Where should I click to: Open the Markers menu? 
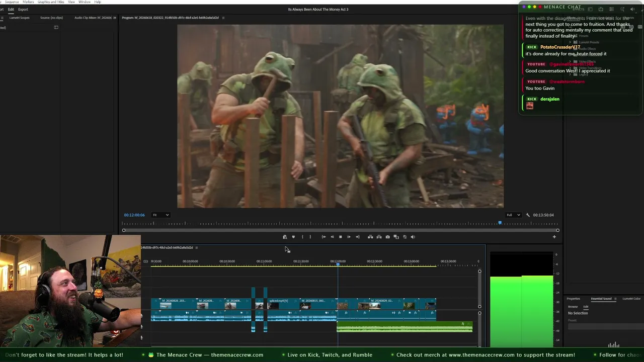tap(28, 2)
